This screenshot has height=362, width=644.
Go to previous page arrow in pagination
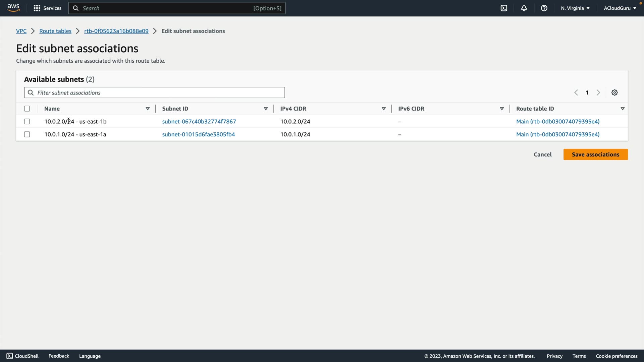576,93
